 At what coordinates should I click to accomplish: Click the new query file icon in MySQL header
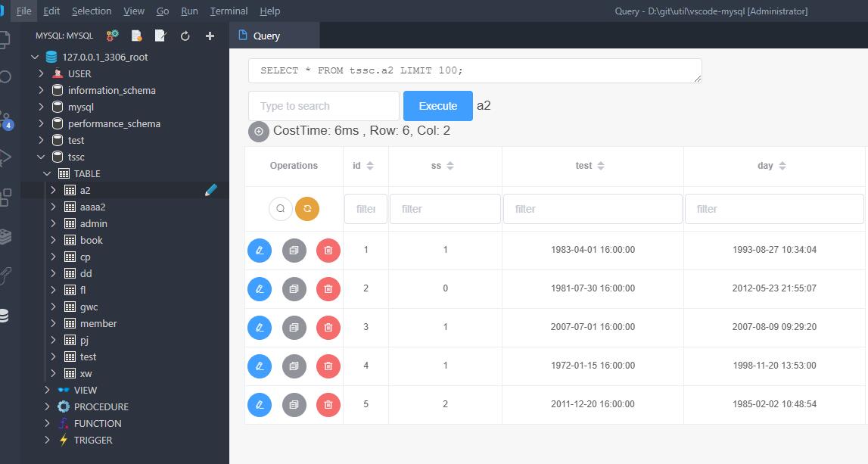pos(136,36)
